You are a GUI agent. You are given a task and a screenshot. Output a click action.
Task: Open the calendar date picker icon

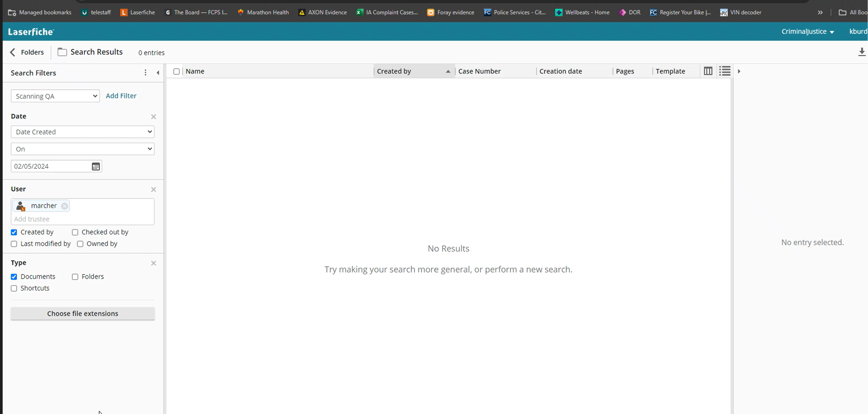coord(96,166)
